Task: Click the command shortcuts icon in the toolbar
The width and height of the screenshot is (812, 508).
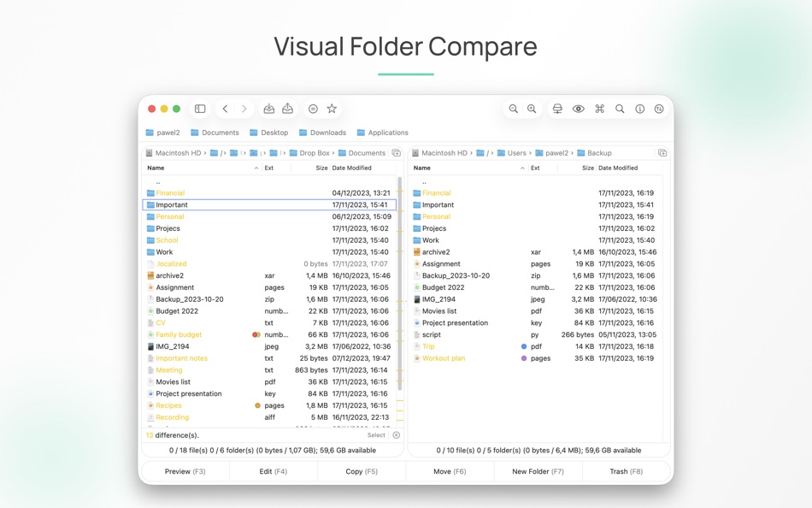Action: point(599,109)
